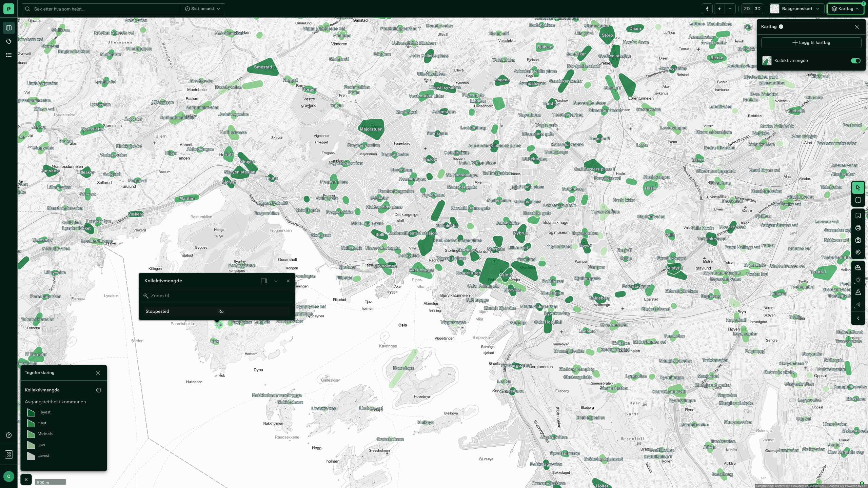Open the daylight sun tool

(x=858, y=280)
